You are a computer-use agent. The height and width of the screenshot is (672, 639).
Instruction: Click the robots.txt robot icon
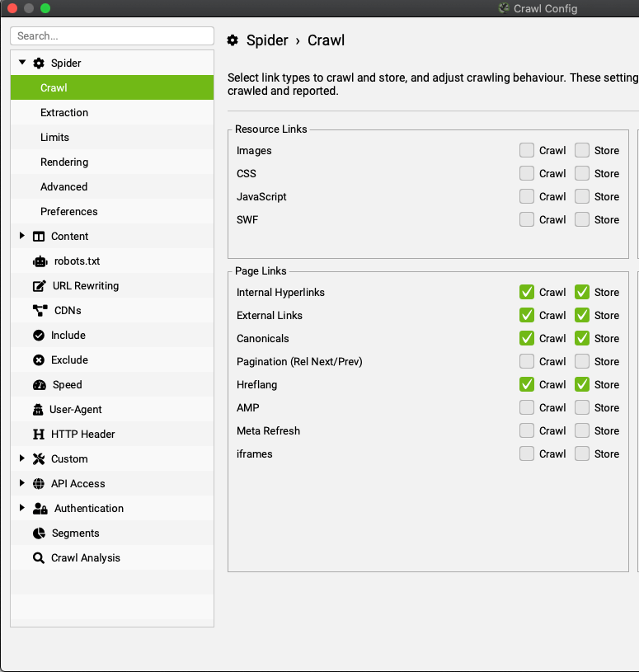click(x=39, y=261)
